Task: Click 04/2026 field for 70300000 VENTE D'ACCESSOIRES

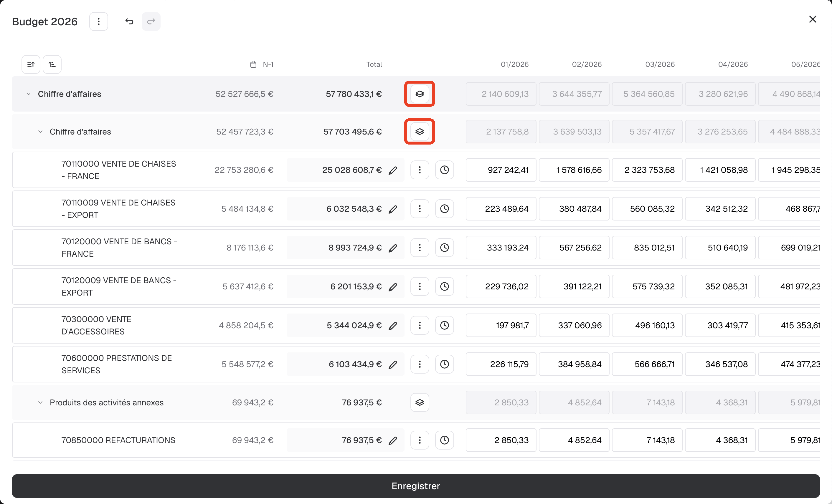Action: (x=720, y=326)
